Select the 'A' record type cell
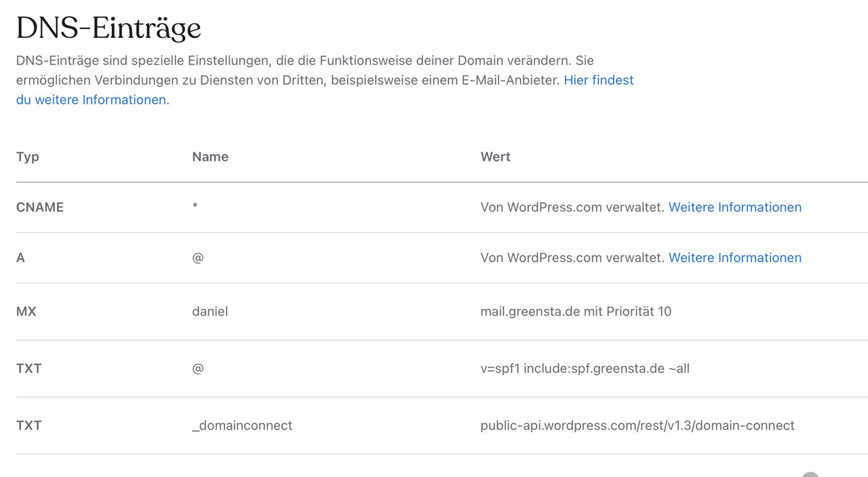This screenshot has width=868, height=477. pyautogui.click(x=20, y=257)
